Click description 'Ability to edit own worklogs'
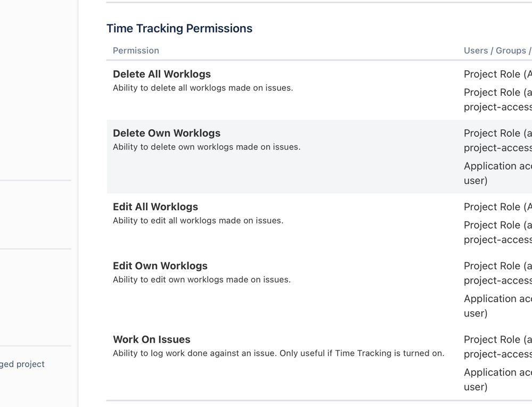532x407 pixels. pos(202,279)
